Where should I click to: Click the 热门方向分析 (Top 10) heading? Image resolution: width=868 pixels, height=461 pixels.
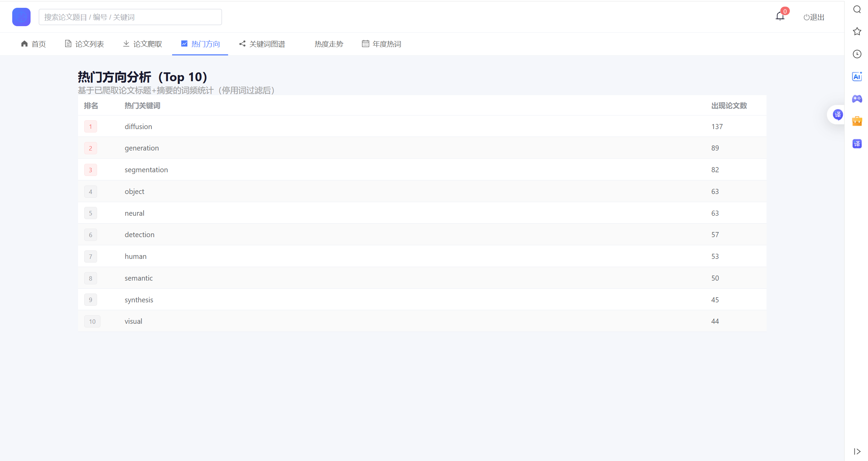143,77
